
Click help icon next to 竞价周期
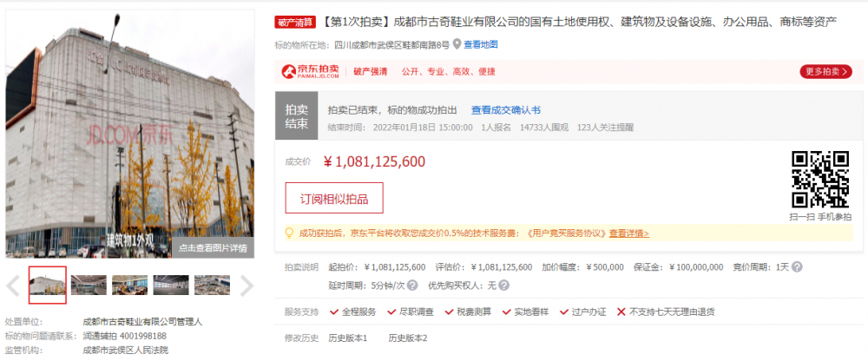797,267
